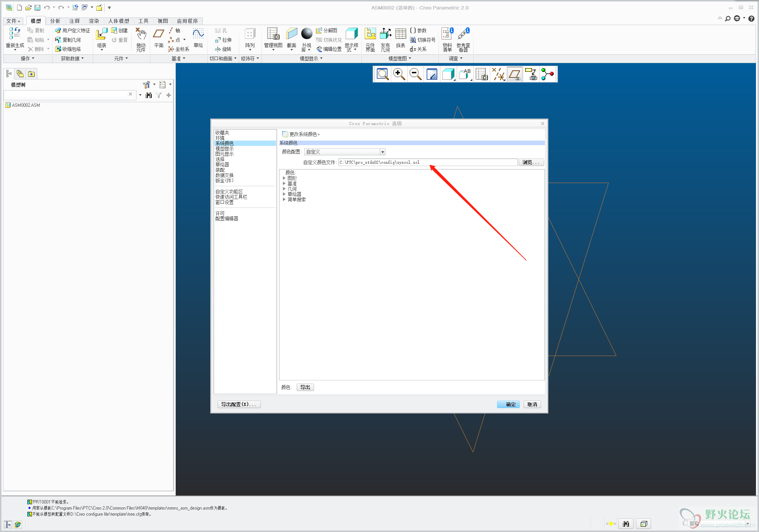Click Component Interface (元件界面) icon
This screenshot has width=759, height=532.
[370, 34]
